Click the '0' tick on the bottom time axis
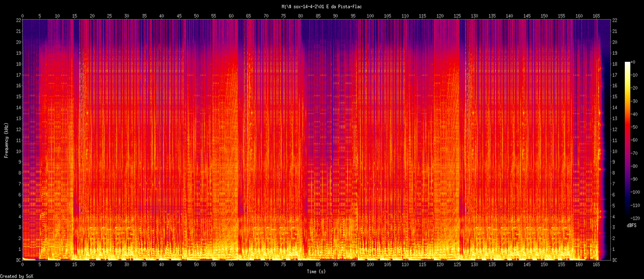The height and width of the screenshot is (279, 644). point(23,264)
